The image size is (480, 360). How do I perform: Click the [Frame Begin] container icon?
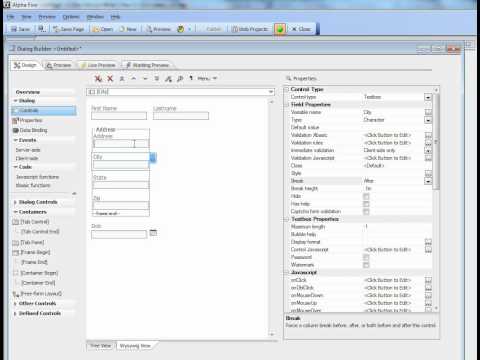[16, 253]
